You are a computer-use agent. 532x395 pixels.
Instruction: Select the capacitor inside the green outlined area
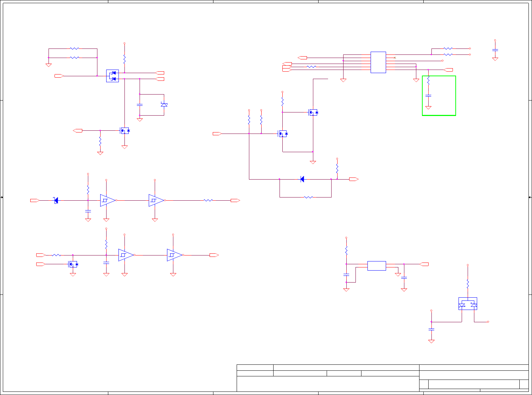[x=428, y=95]
